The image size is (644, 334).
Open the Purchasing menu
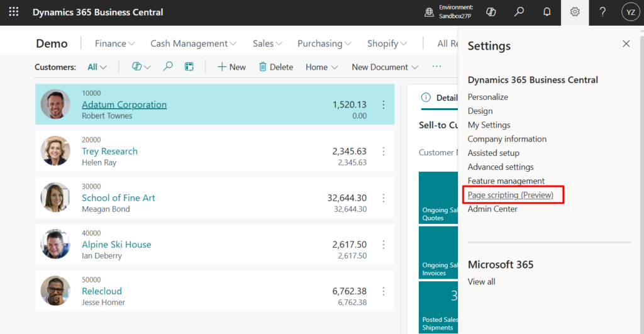(325, 43)
